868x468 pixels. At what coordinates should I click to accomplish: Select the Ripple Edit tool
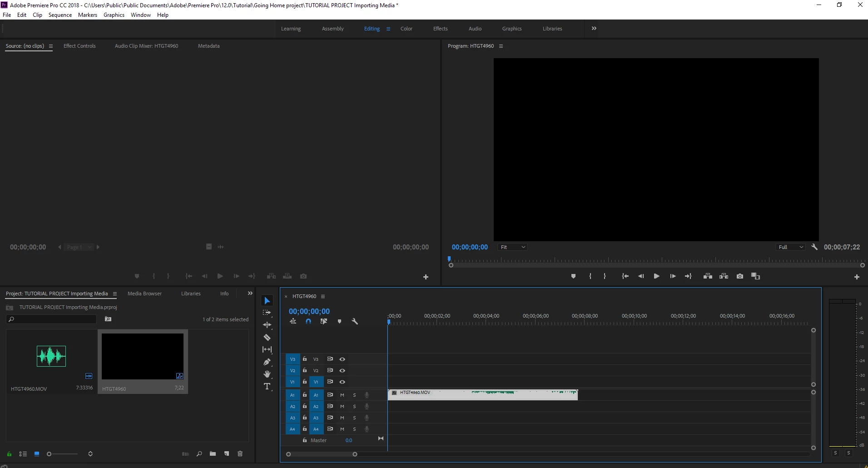267,325
